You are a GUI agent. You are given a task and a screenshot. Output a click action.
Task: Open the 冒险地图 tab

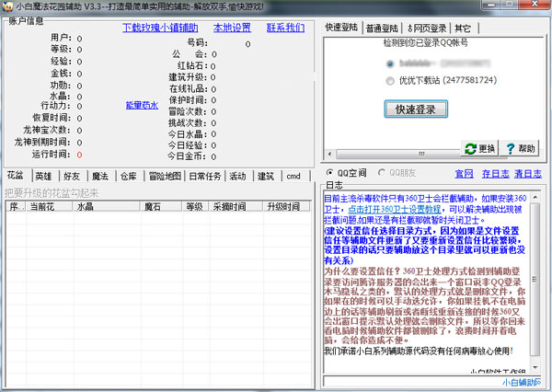click(x=165, y=177)
